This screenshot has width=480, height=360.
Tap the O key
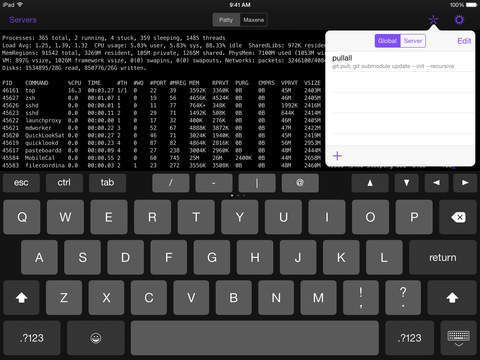tap(370, 217)
